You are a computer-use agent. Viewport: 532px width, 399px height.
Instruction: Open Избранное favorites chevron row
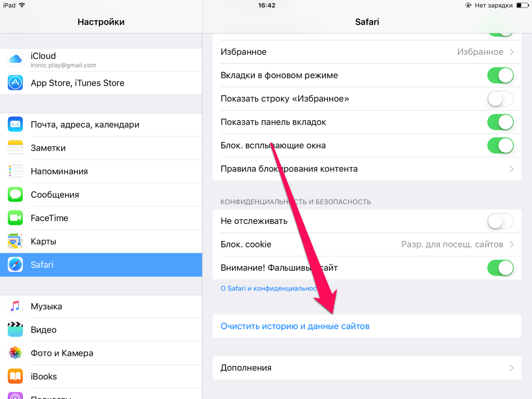coord(367,52)
